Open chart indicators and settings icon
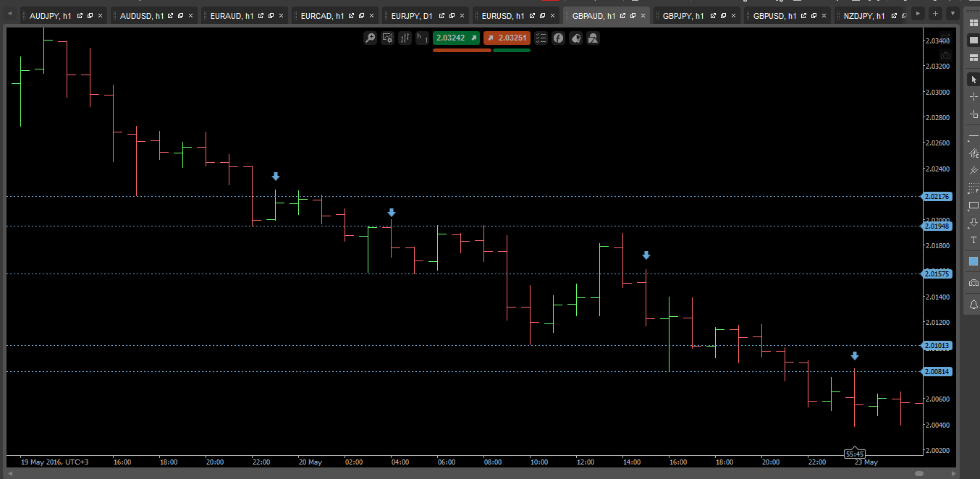 pyautogui.click(x=388, y=38)
